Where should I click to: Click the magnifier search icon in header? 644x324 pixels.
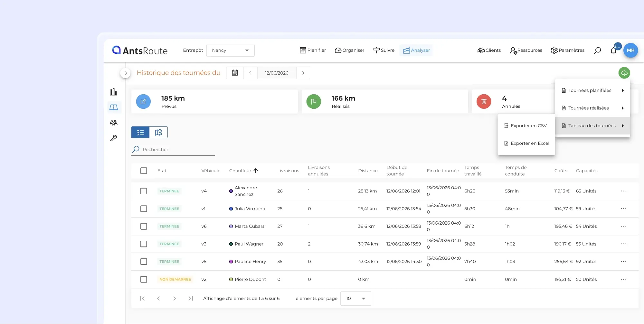[597, 50]
